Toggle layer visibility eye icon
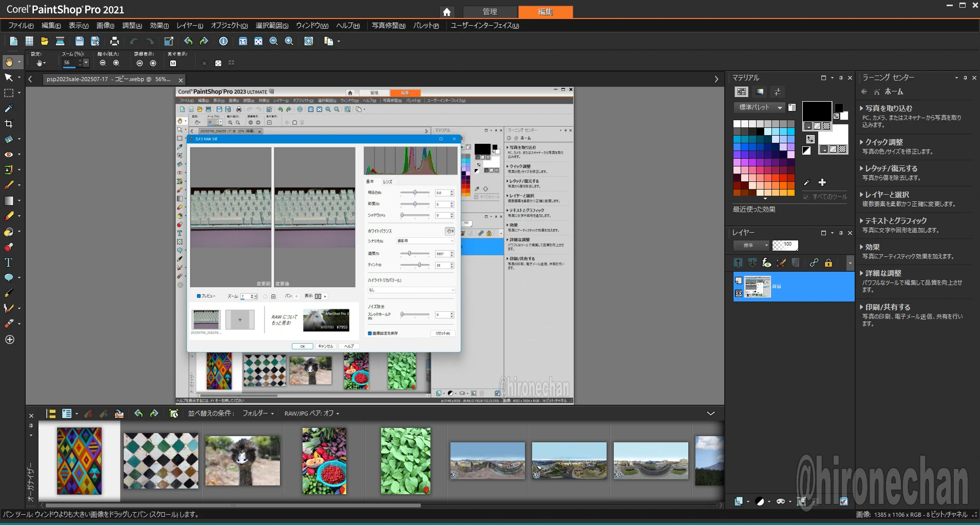 tap(739, 294)
